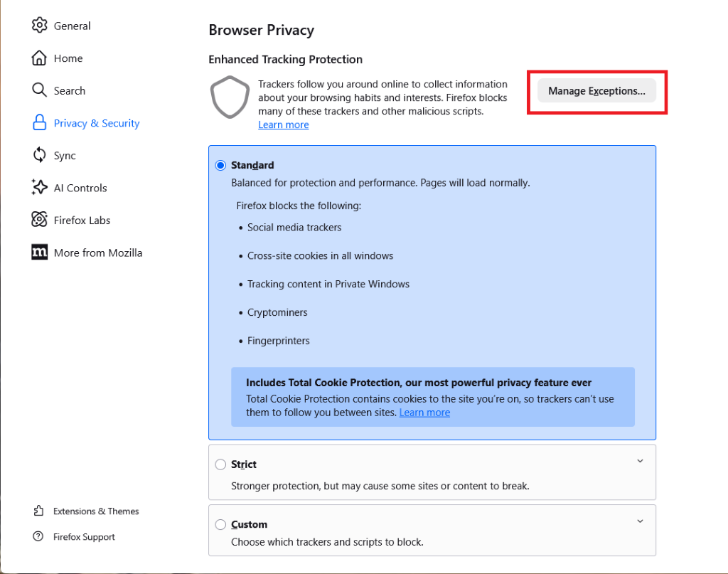728x574 pixels.
Task: Click the AI Controls sparkle icon
Action: [x=40, y=187]
